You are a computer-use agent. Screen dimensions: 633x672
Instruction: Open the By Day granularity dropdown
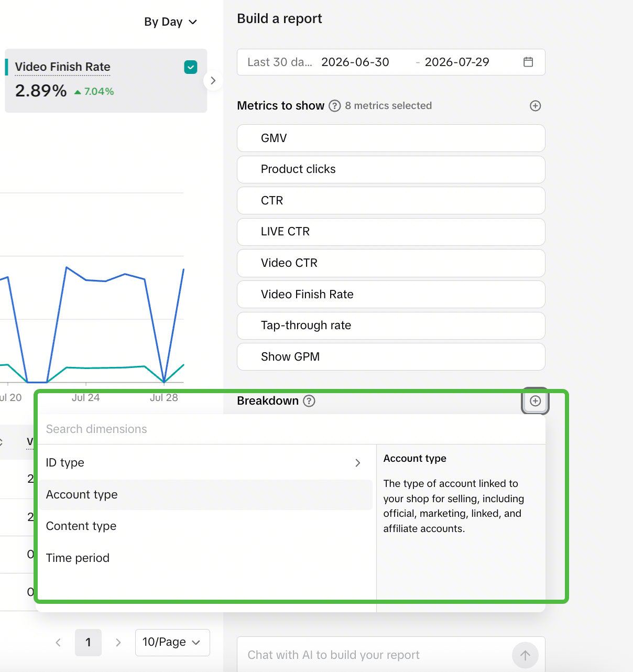[171, 22]
